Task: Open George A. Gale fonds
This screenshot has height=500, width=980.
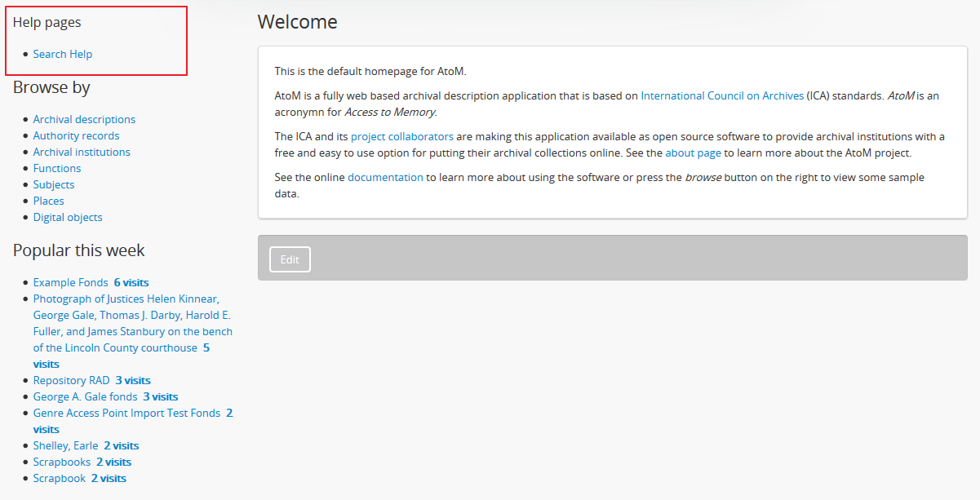Action: (x=85, y=396)
